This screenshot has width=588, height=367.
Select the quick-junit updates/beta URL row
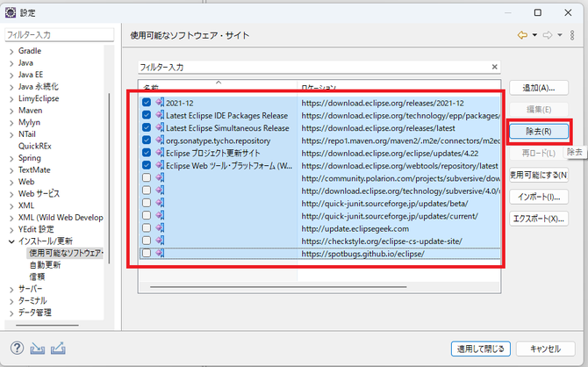[320, 203]
